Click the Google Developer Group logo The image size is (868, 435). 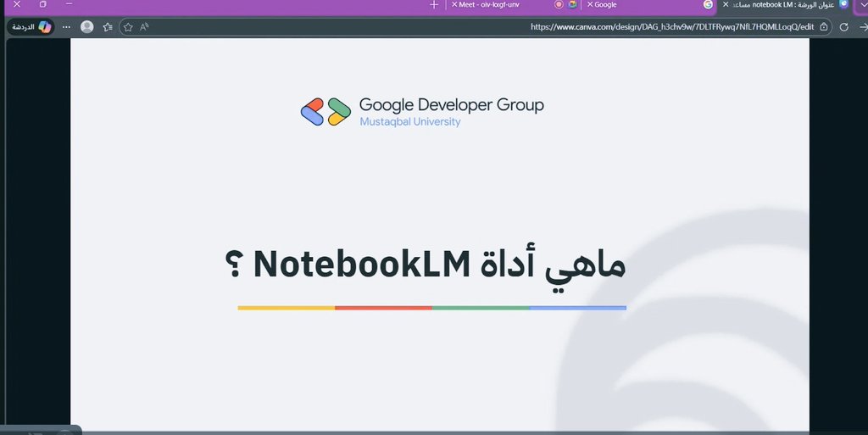(x=325, y=112)
